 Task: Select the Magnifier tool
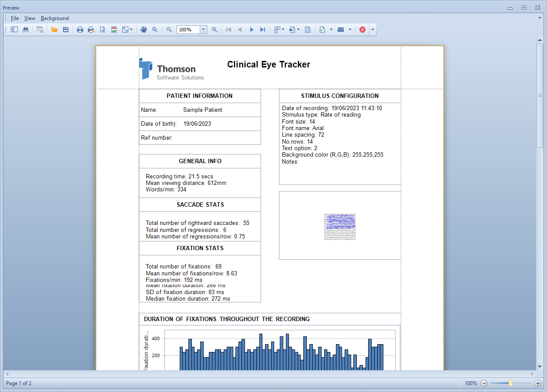pos(155,30)
